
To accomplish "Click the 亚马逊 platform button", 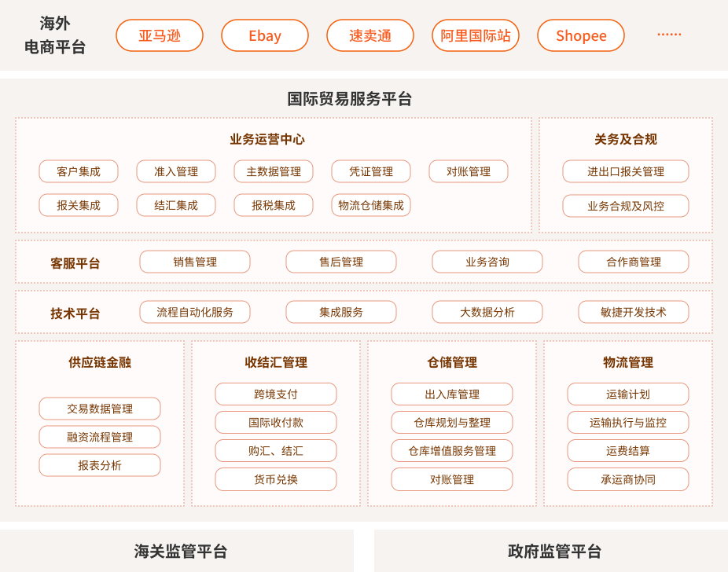I will pyautogui.click(x=160, y=35).
